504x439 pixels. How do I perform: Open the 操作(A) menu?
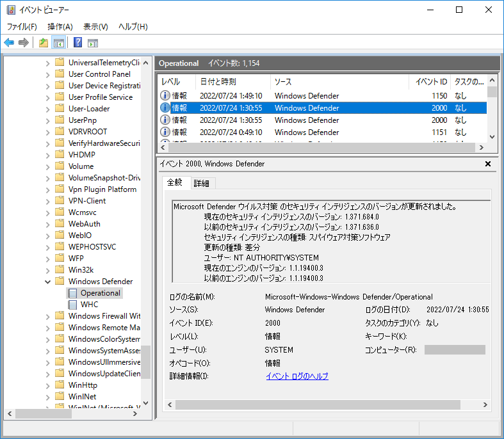point(60,27)
